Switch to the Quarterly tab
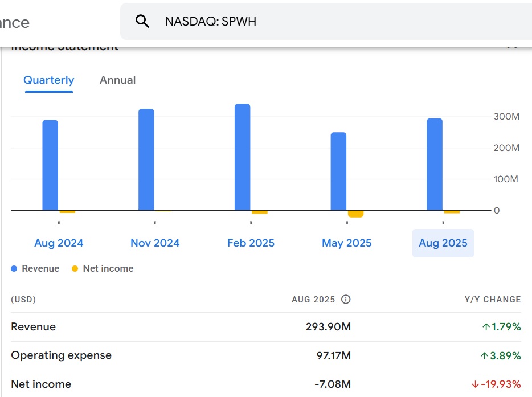The height and width of the screenshot is (397, 532). (49, 80)
